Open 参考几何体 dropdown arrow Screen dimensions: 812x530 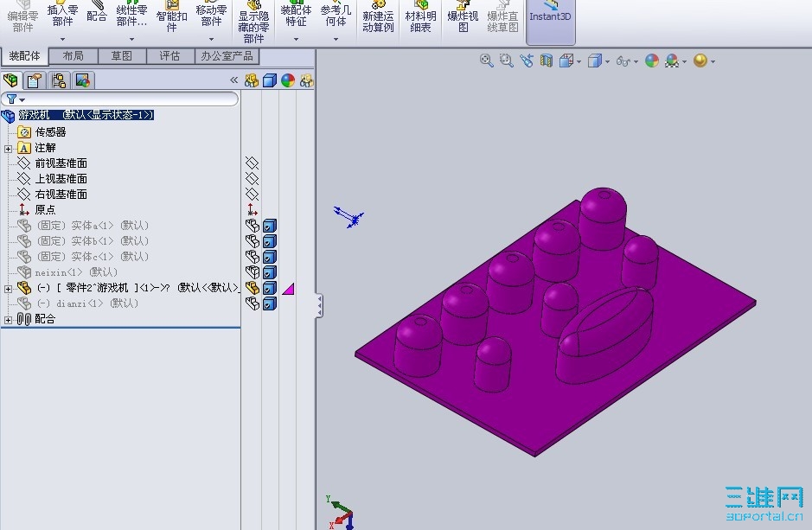(336, 39)
